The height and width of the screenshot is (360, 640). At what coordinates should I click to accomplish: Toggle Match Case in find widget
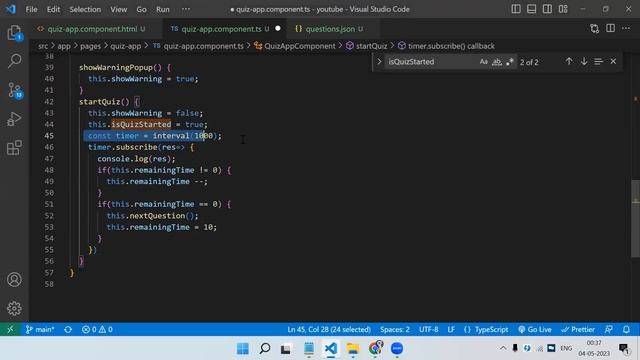(x=484, y=62)
